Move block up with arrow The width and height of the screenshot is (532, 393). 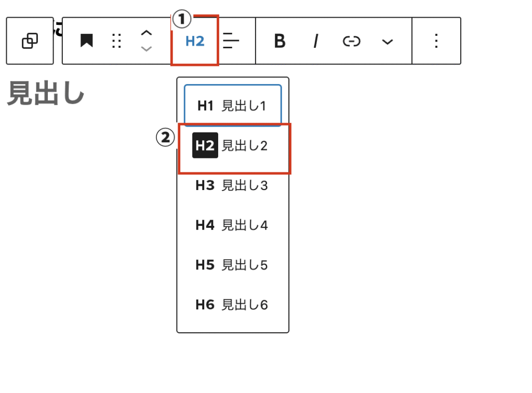147,33
